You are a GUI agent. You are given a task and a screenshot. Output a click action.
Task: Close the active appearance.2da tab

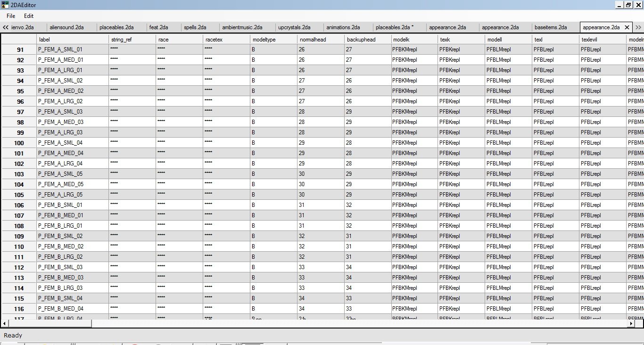[x=627, y=27]
